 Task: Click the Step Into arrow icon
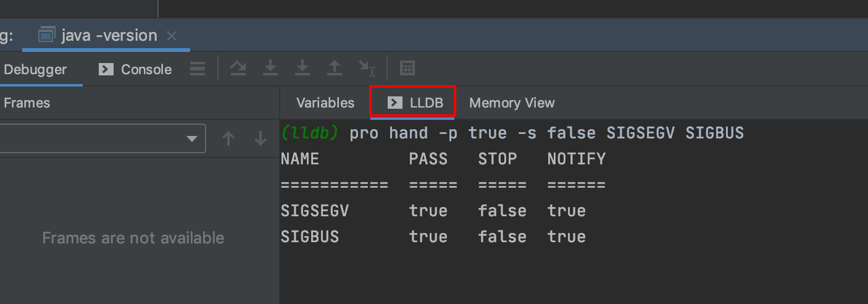pyautogui.click(x=270, y=69)
